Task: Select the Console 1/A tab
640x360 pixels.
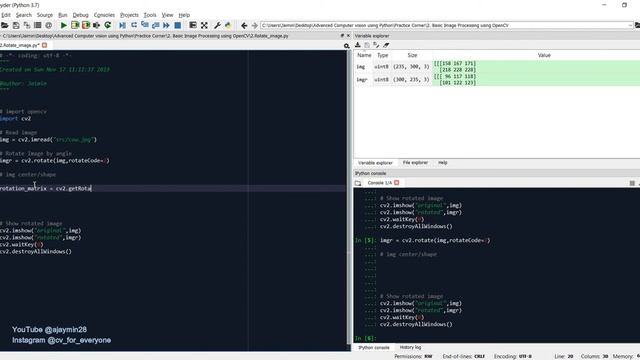Action: click(x=380, y=183)
